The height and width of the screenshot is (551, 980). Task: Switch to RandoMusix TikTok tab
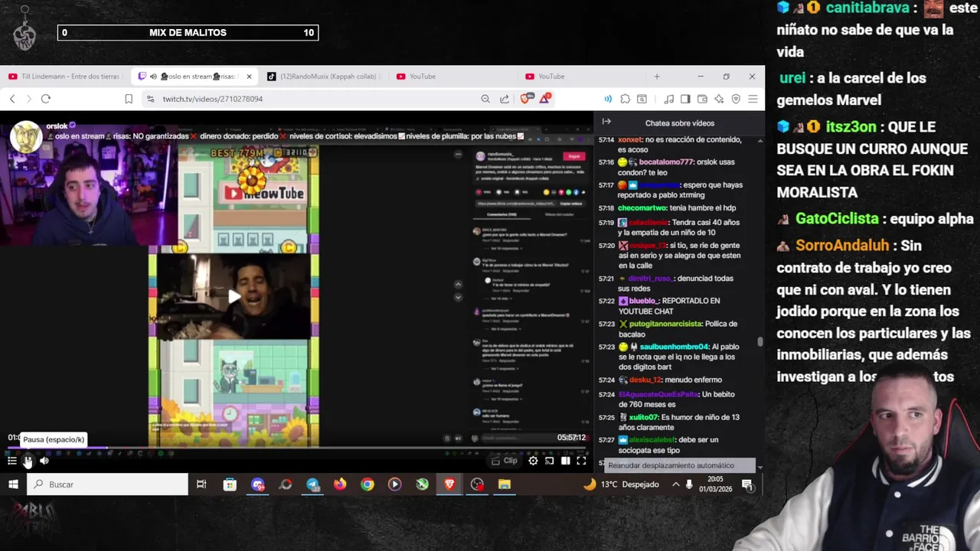[x=322, y=77]
